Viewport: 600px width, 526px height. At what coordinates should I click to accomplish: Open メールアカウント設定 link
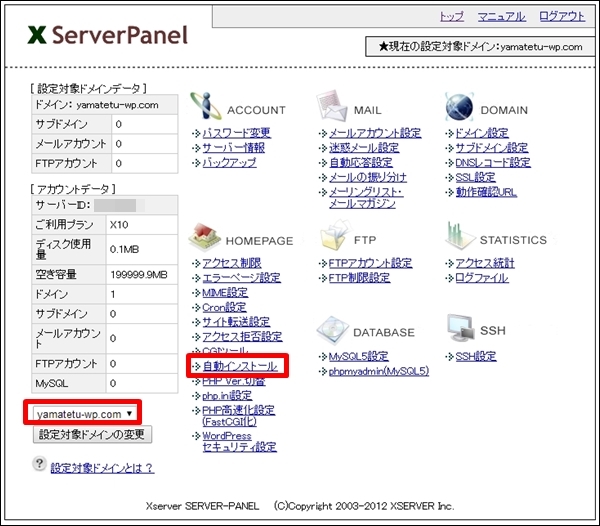pyautogui.click(x=375, y=133)
